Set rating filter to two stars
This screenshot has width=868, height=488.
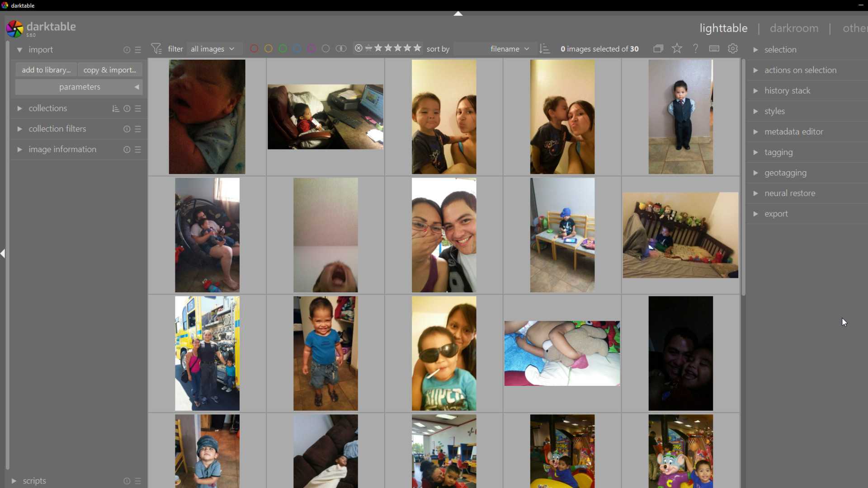388,48
